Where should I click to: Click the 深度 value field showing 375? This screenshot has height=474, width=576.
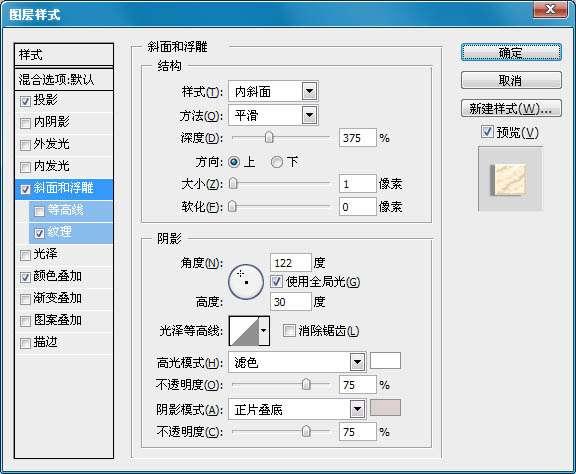[x=358, y=138]
